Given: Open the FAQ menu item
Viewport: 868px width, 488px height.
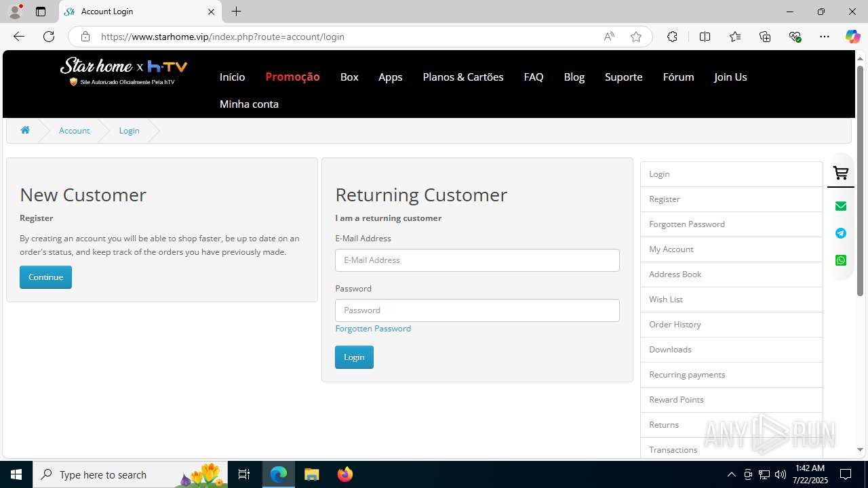Looking at the screenshot, I should [x=534, y=77].
